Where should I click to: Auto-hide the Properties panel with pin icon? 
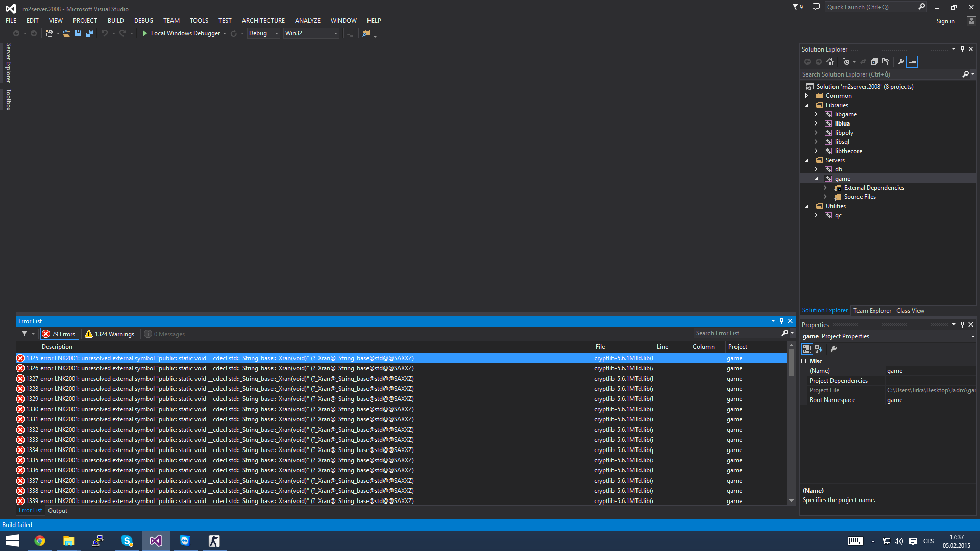click(962, 324)
